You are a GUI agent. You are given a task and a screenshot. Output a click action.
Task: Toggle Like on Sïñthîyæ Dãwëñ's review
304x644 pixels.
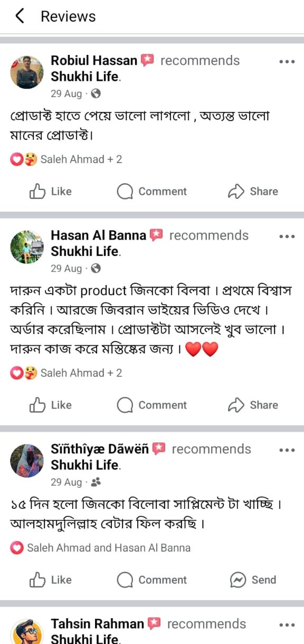[x=51, y=580]
